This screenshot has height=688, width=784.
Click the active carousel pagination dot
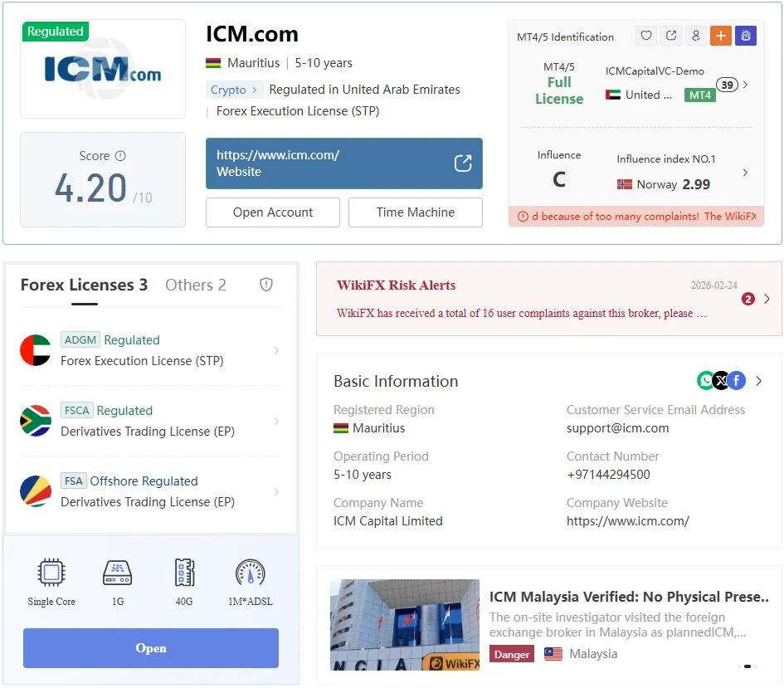click(x=747, y=666)
